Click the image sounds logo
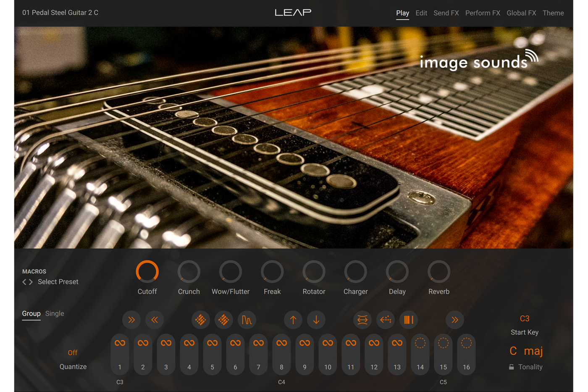Viewport: 588px width, 392px height. [479, 60]
